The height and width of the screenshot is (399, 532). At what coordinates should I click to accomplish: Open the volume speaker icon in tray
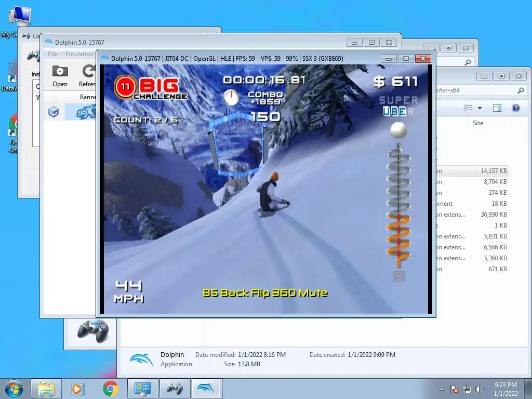point(479,389)
